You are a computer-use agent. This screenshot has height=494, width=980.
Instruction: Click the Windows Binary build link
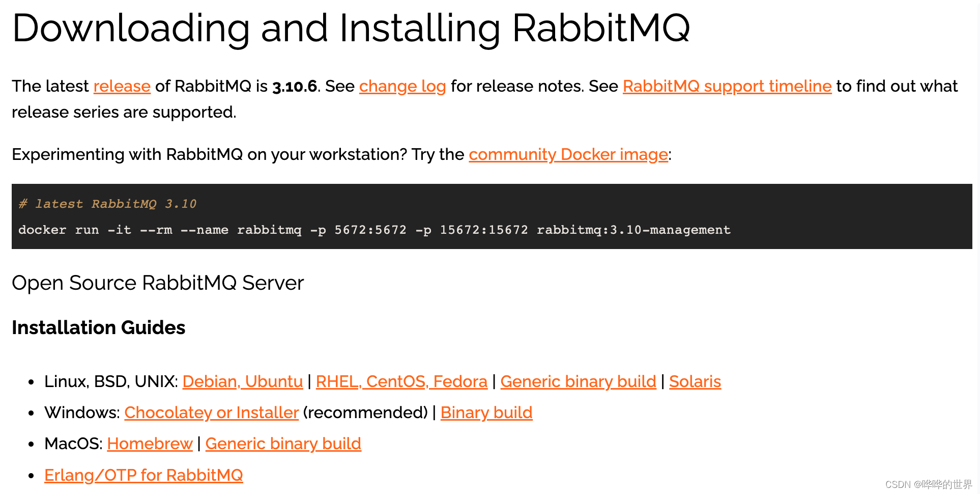(x=486, y=413)
